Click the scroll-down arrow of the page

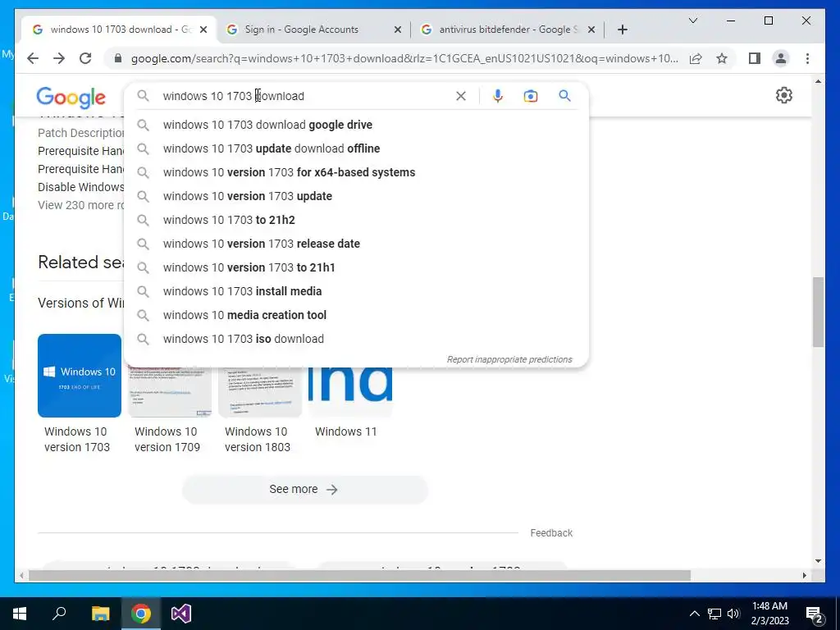tap(818, 561)
